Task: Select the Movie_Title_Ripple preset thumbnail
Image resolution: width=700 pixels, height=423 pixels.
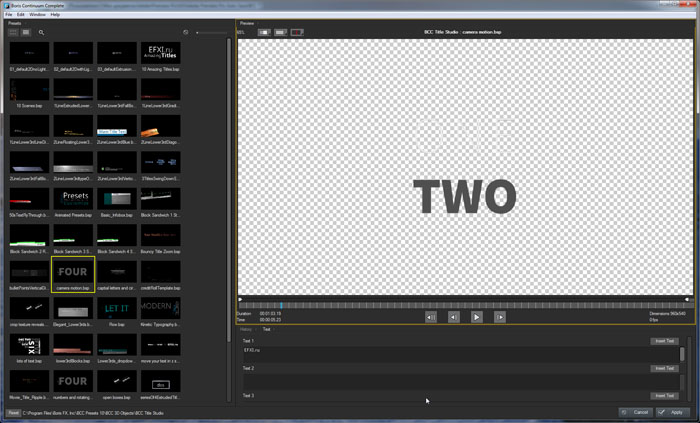Action: (29, 382)
